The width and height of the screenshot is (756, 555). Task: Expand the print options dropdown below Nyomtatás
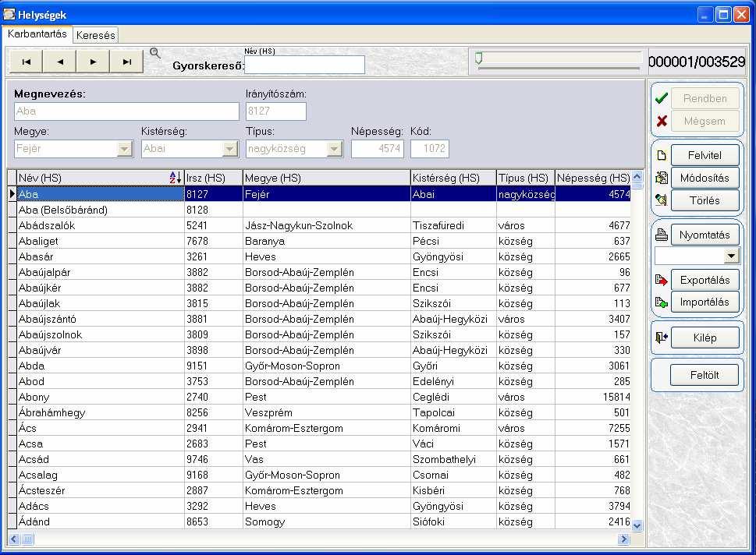click(731, 256)
